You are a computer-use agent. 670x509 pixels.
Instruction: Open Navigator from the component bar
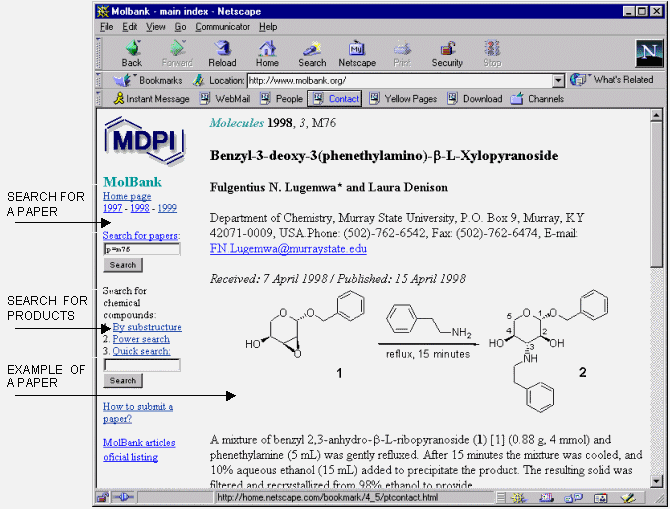point(519,498)
